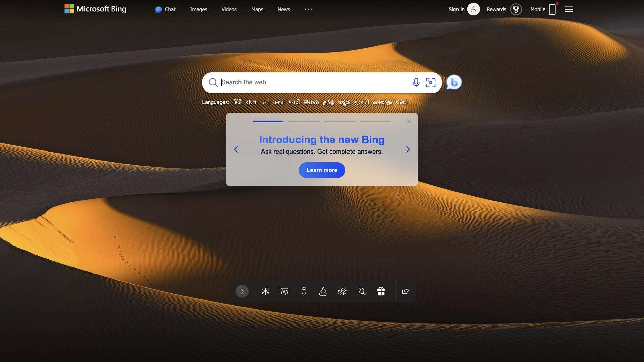Advance the carousel with the right arrow

tap(408, 149)
